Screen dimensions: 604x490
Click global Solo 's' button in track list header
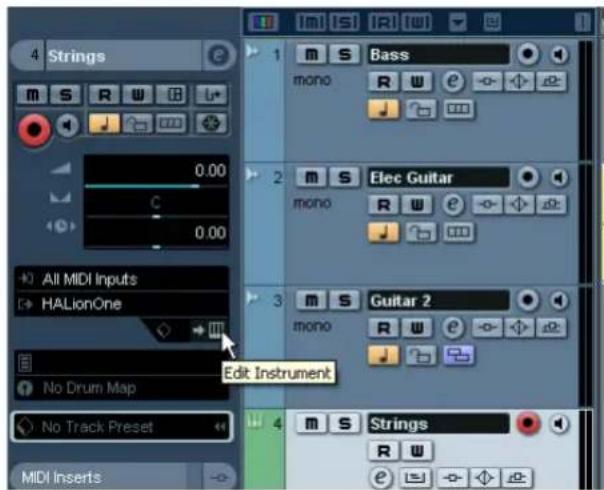(344, 22)
